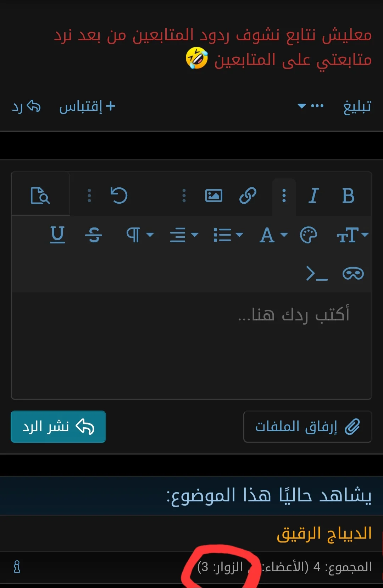Open the font size dropdown

click(353, 235)
